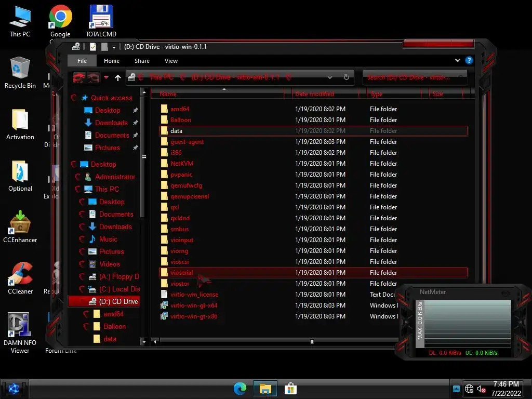Select Downloads under Quick access

pos(111,123)
